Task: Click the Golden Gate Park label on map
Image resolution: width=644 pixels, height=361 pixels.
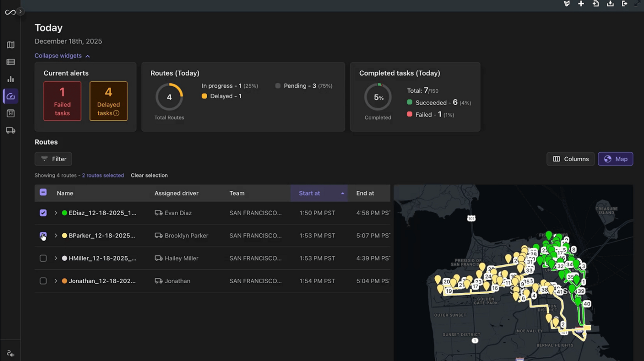Action: [x=486, y=301]
